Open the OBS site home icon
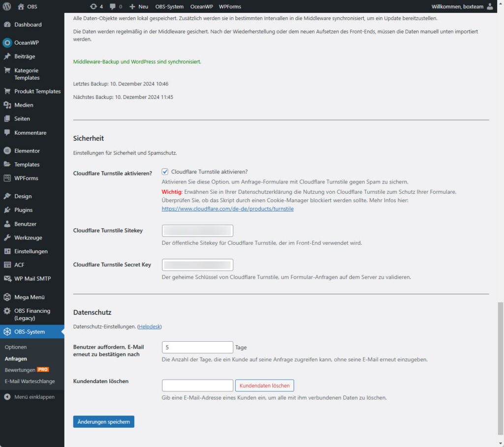This screenshot has height=447, width=504. point(21,6)
